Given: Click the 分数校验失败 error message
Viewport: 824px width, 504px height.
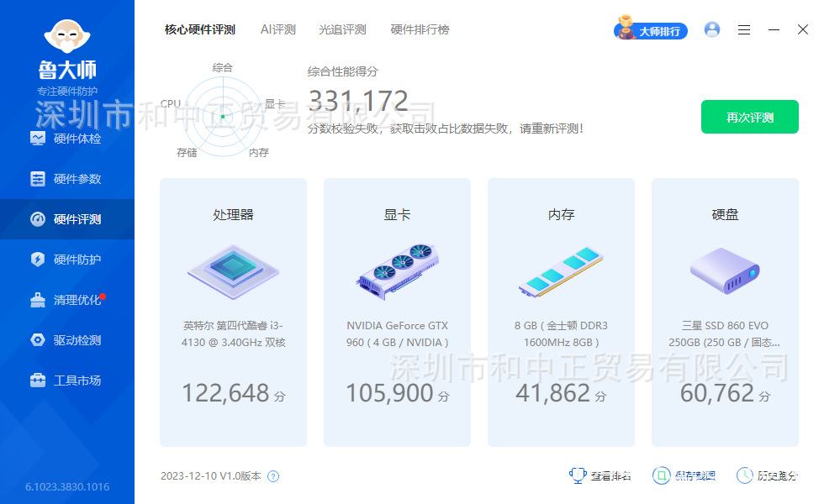Looking at the screenshot, I should (x=446, y=129).
